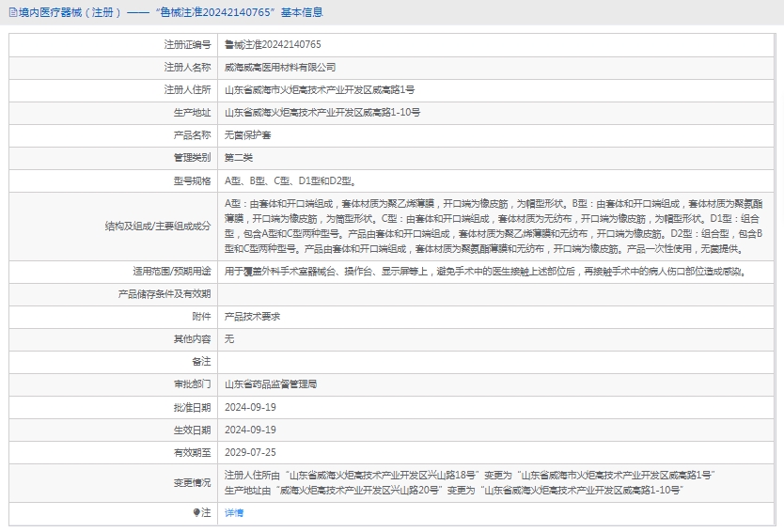
Task: Click the expiry date 2029-07-25
Action: point(250,451)
